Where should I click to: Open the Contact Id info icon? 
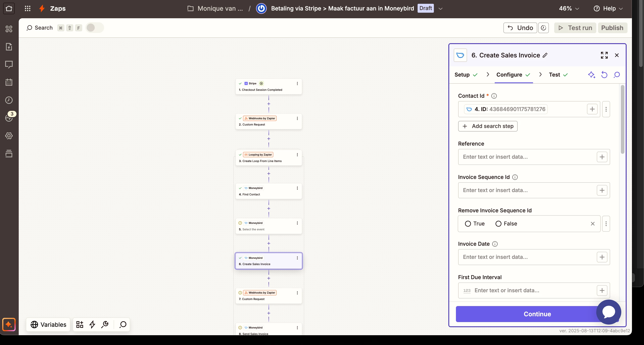[494, 96]
